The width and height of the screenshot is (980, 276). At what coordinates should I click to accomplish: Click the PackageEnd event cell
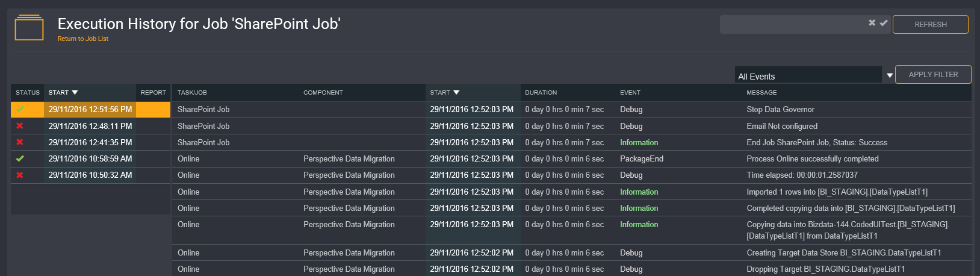click(x=642, y=158)
